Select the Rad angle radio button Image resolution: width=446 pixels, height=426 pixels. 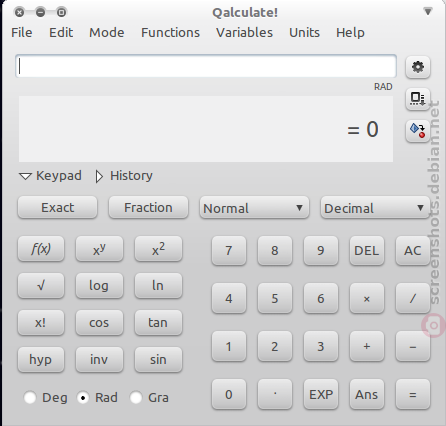pyautogui.click(x=83, y=397)
